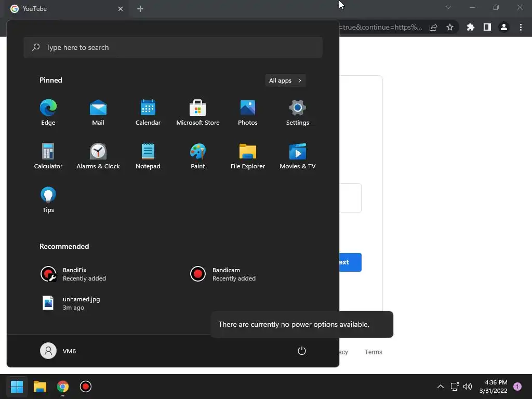
Task: Show hidden system tray icons
Action: tap(441, 387)
